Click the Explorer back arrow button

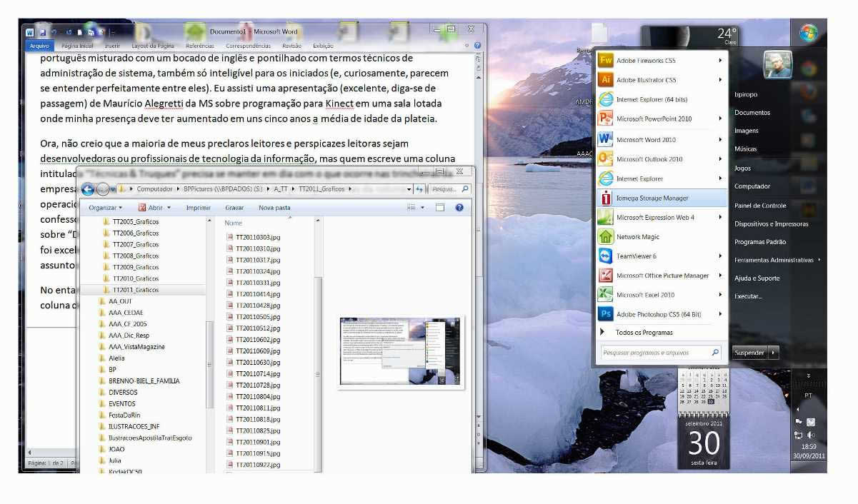[88, 189]
